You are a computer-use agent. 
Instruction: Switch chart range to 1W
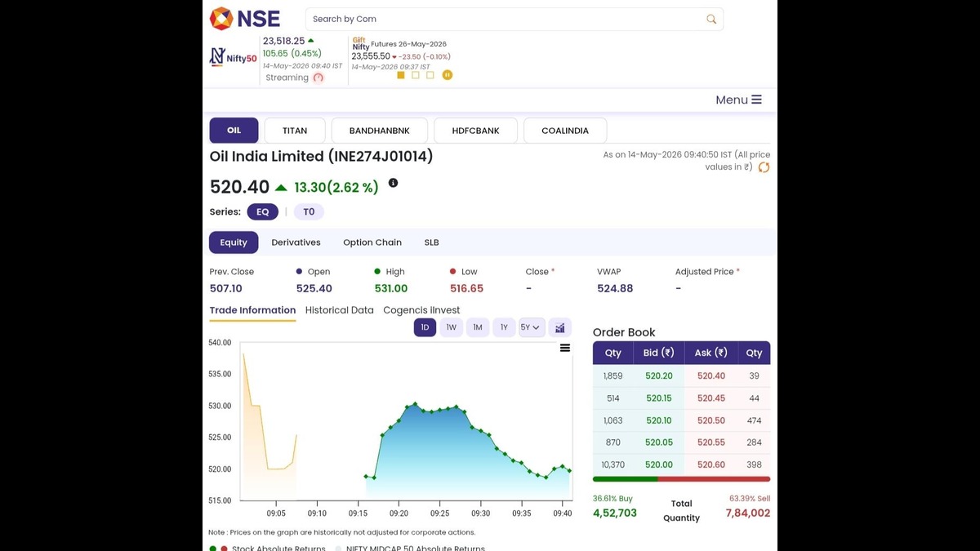click(451, 327)
